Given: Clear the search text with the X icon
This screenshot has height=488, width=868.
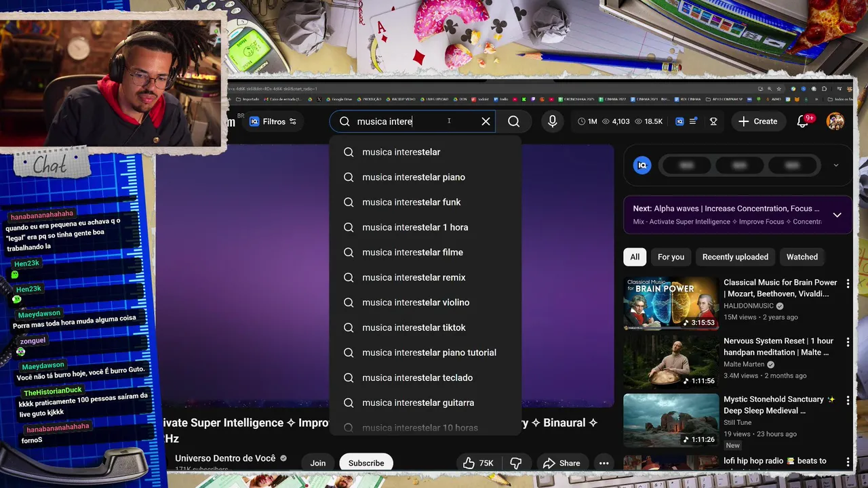Looking at the screenshot, I should pos(486,121).
